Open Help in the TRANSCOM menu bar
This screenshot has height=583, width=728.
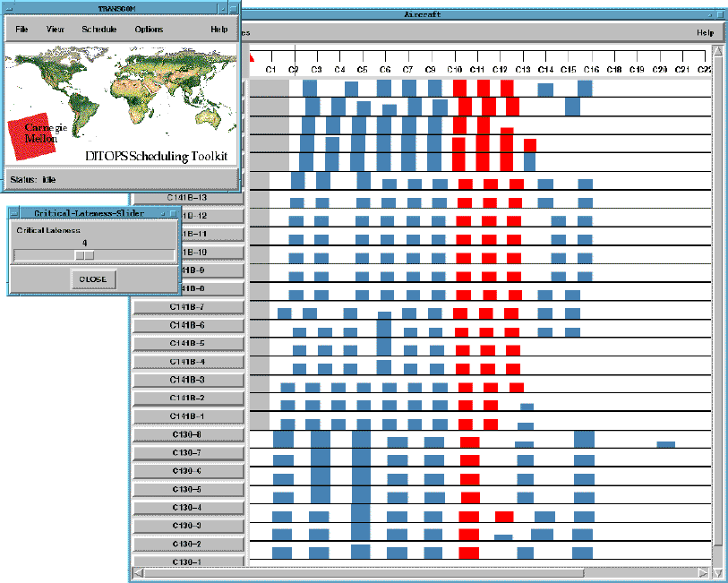(x=218, y=30)
